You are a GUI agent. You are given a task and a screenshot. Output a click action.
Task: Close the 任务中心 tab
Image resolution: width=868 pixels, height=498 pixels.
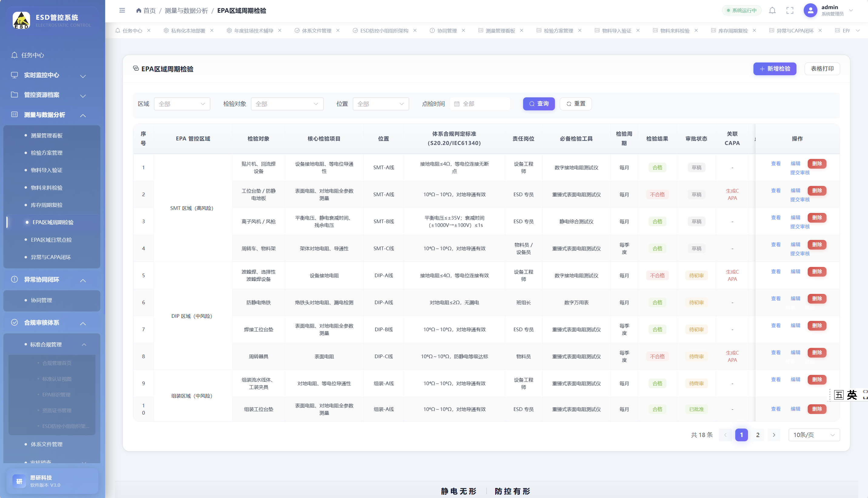pyautogui.click(x=149, y=30)
